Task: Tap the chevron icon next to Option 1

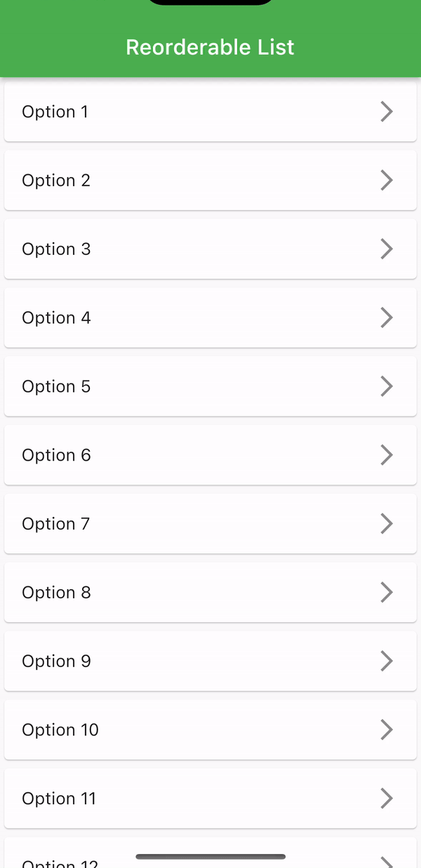Action: 387,111
